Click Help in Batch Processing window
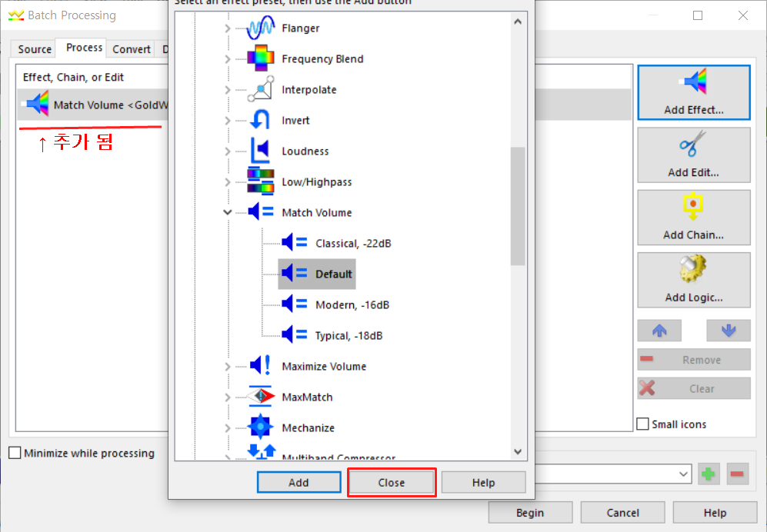The image size is (767, 532). (x=715, y=513)
